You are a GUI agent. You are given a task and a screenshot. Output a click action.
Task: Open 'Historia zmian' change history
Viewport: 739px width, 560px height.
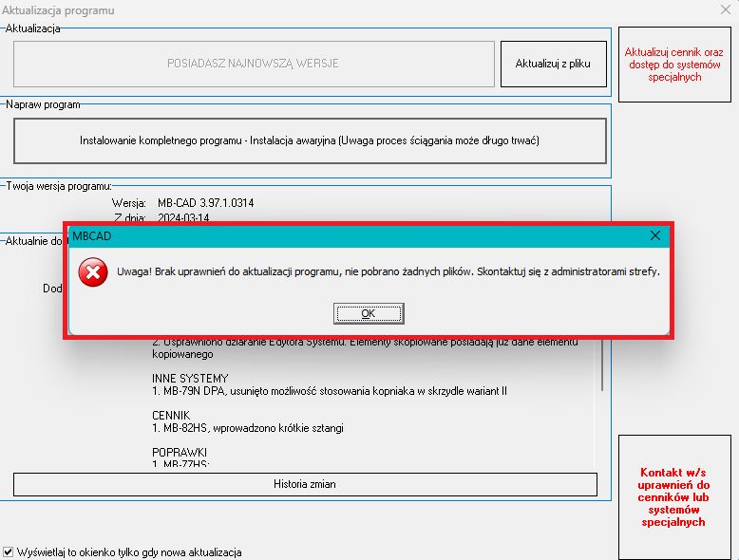coord(305,484)
